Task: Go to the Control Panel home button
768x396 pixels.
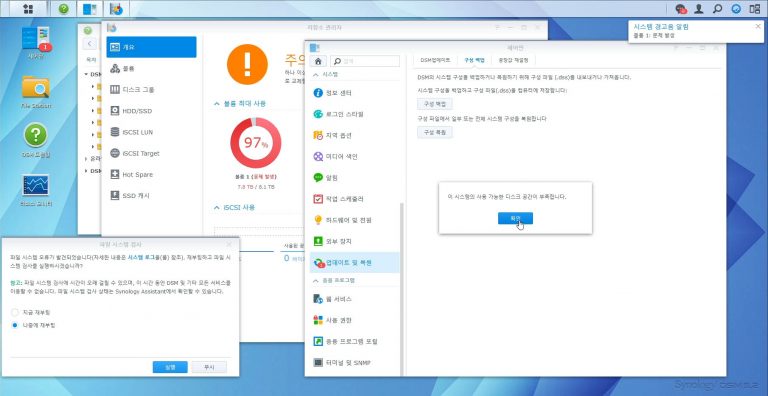Action: (318, 61)
